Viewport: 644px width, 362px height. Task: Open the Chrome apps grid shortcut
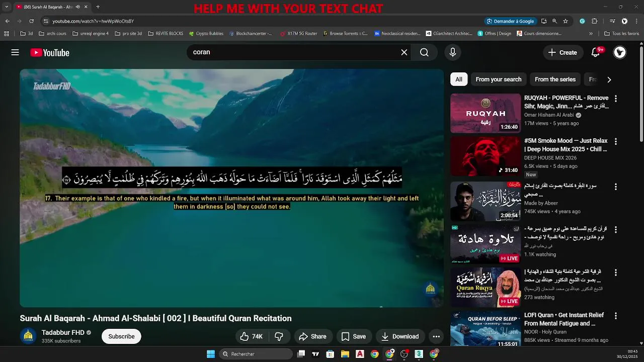(x=7, y=34)
